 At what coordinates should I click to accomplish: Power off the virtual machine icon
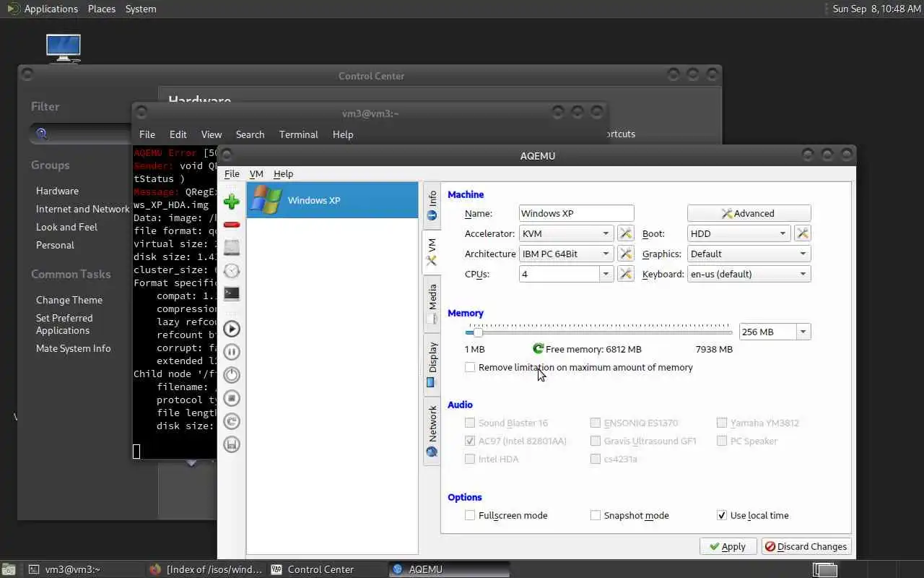(x=232, y=375)
